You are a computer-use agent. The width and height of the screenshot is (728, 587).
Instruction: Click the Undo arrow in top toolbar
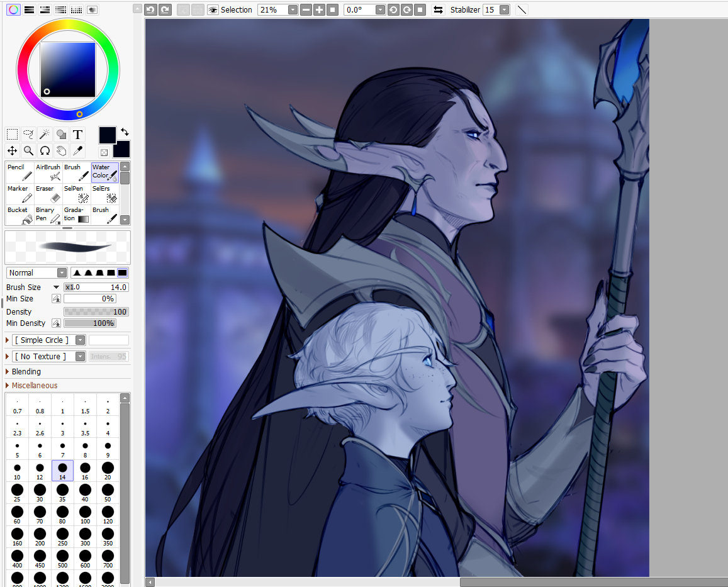[x=150, y=9]
